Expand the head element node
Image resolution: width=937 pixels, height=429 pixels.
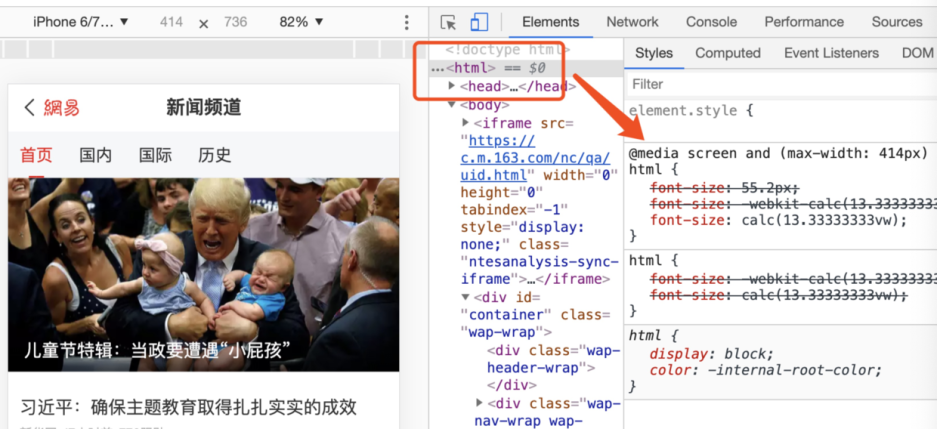[x=452, y=87]
